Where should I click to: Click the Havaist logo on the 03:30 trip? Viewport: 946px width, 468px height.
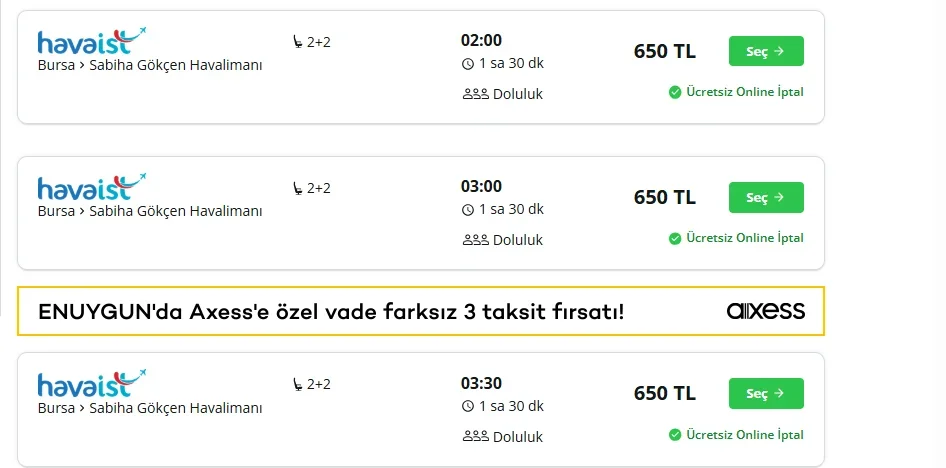click(x=91, y=383)
